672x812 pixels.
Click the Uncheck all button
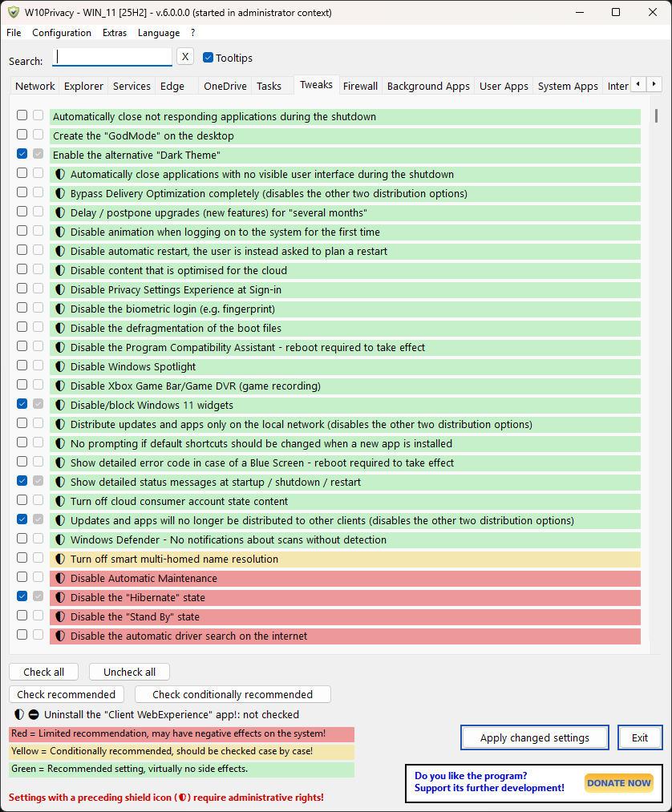point(130,673)
